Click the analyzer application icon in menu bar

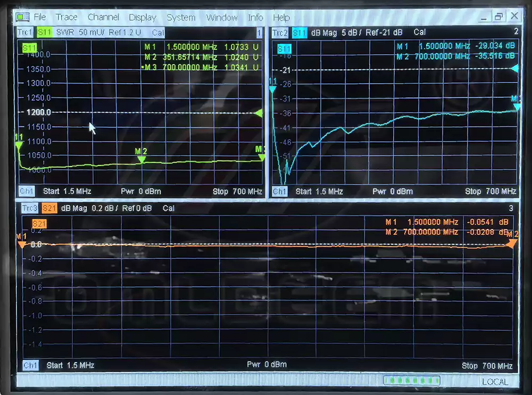coord(23,17)
